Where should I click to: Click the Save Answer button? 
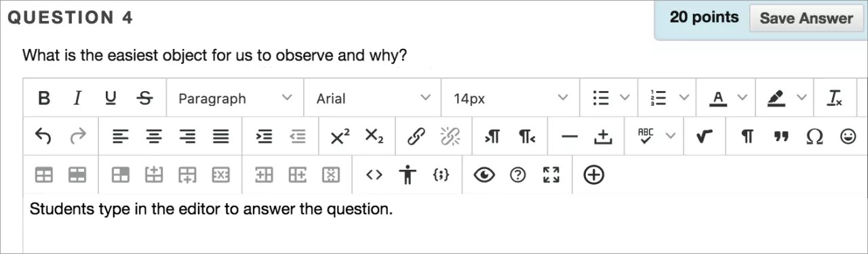(806, 18)
